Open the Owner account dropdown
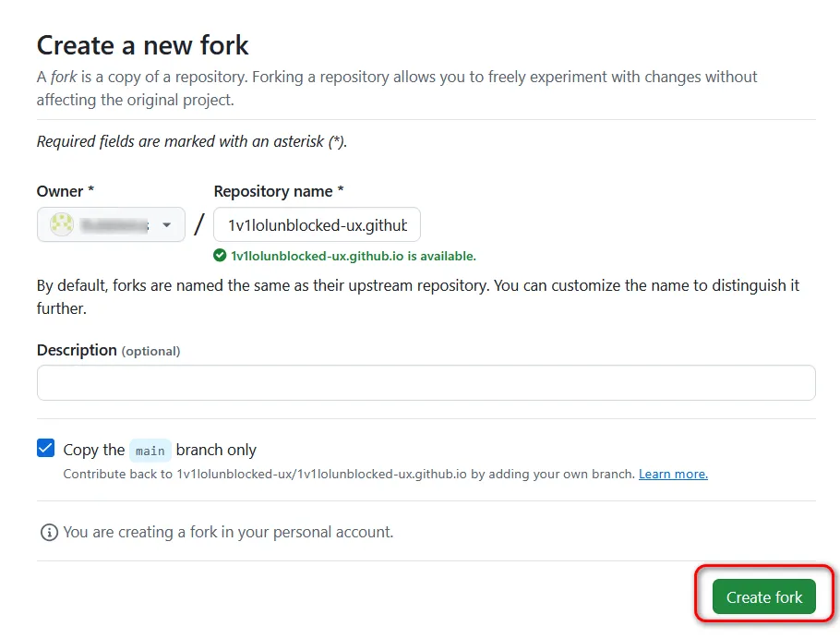Viewport: 840px width, 638px height. click(111, 224)
